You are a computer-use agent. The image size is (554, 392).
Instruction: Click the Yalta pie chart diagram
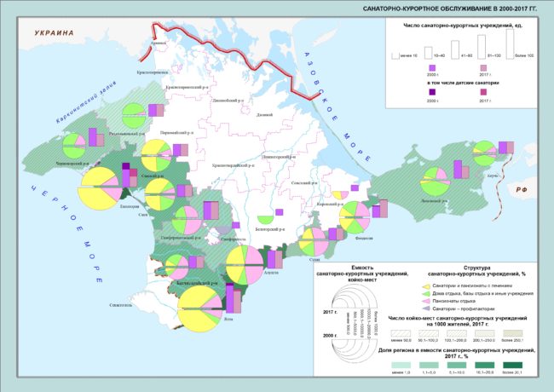(x=199, y=309)
